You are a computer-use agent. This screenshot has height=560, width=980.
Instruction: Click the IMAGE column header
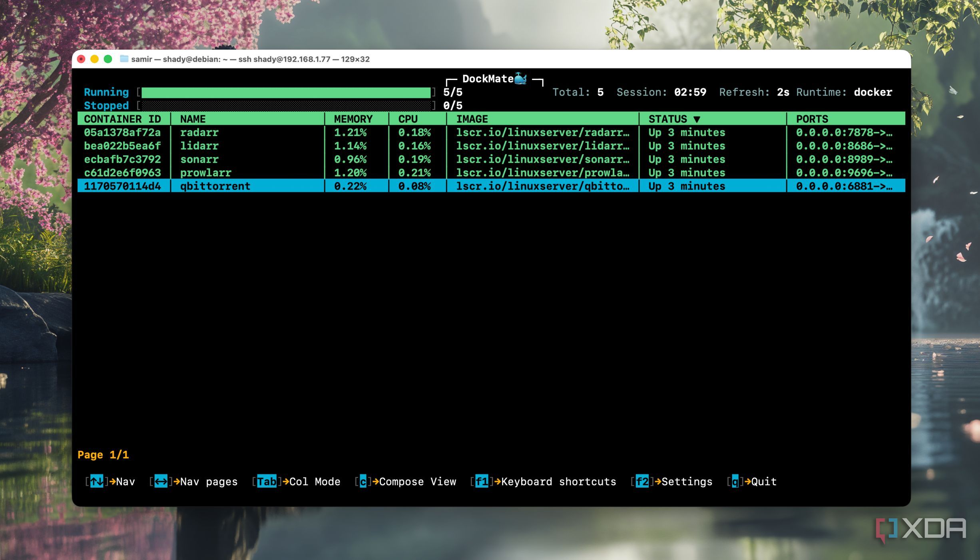pos(472,119)
